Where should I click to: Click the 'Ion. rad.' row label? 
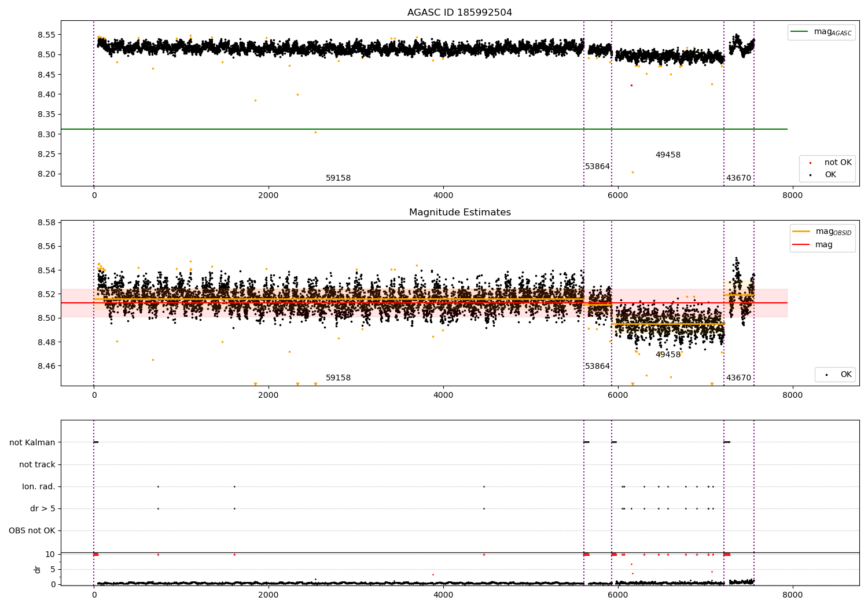(x=39, y=486)
